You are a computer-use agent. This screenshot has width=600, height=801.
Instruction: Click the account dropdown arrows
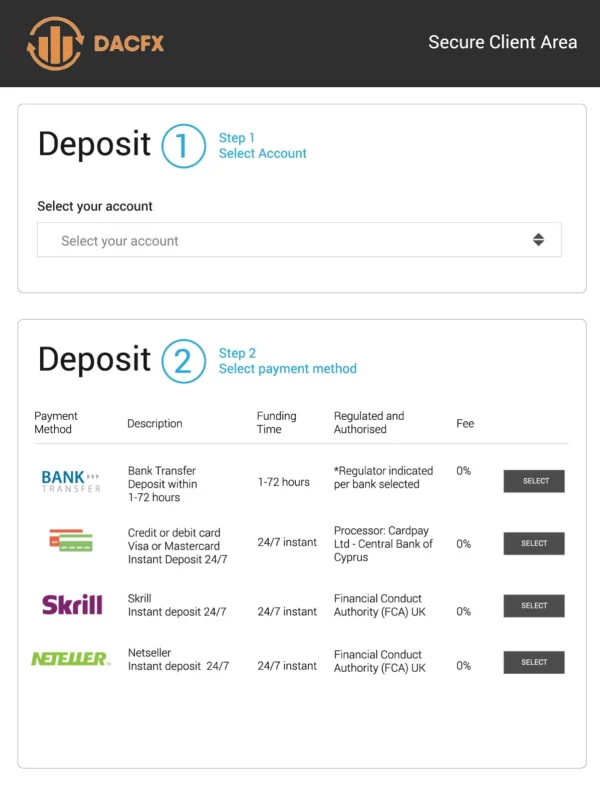click(538, 240)
